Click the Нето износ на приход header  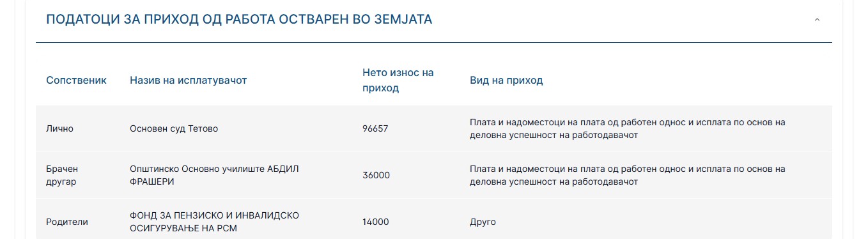tap(398, 81)
